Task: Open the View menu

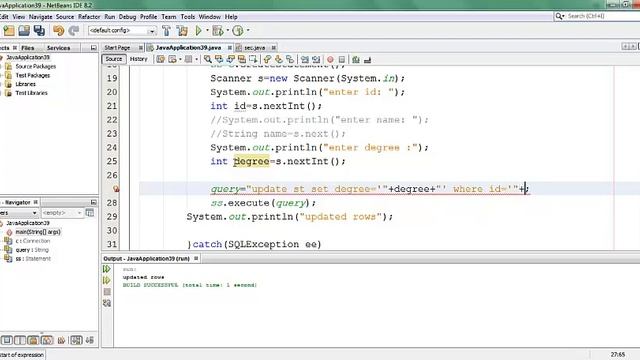Action: (19, 17)
